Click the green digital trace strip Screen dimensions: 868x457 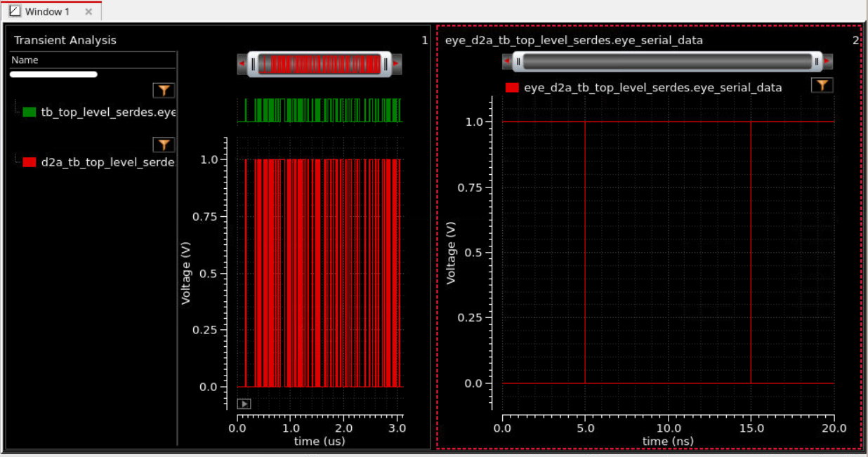coord(320,110)
